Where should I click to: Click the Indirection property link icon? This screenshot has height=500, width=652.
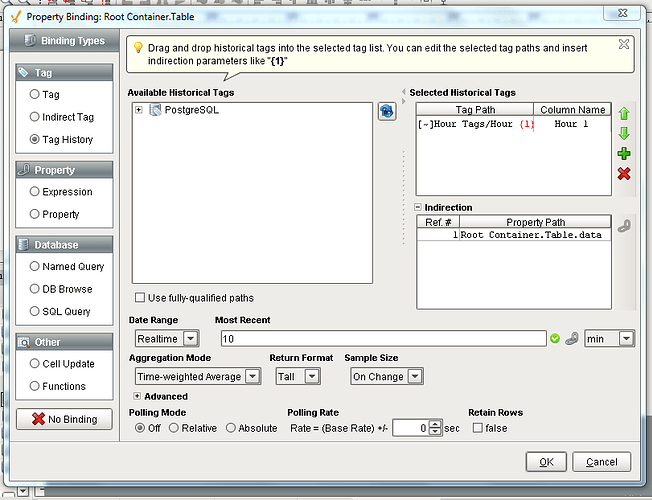624,226
